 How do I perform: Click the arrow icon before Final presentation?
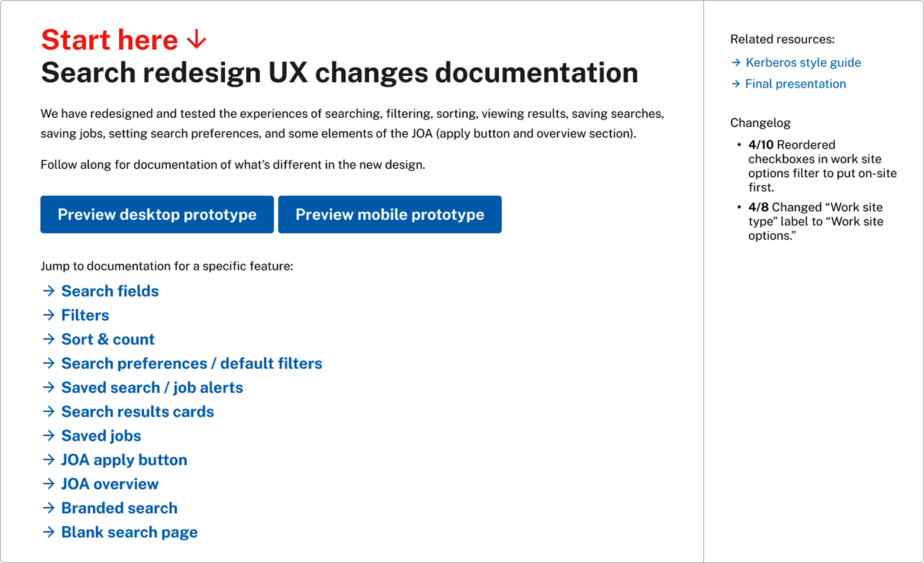coord(736,84)
